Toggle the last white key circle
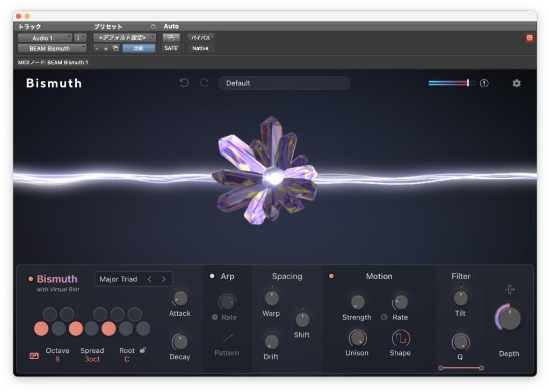 (x=143, y=329)
